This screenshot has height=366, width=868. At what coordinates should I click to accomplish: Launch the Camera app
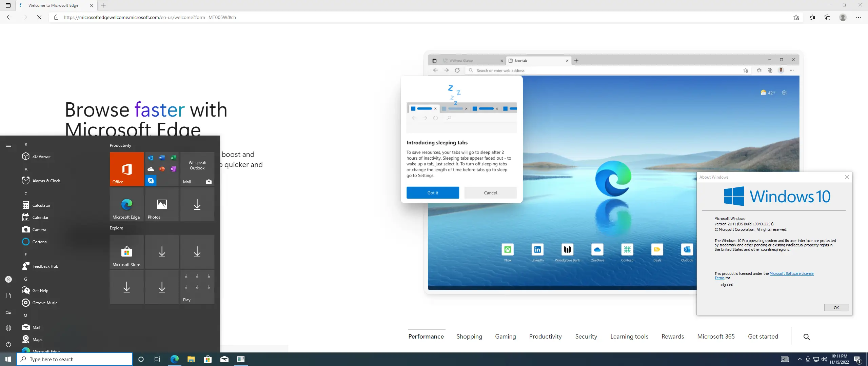pos(40,229)
